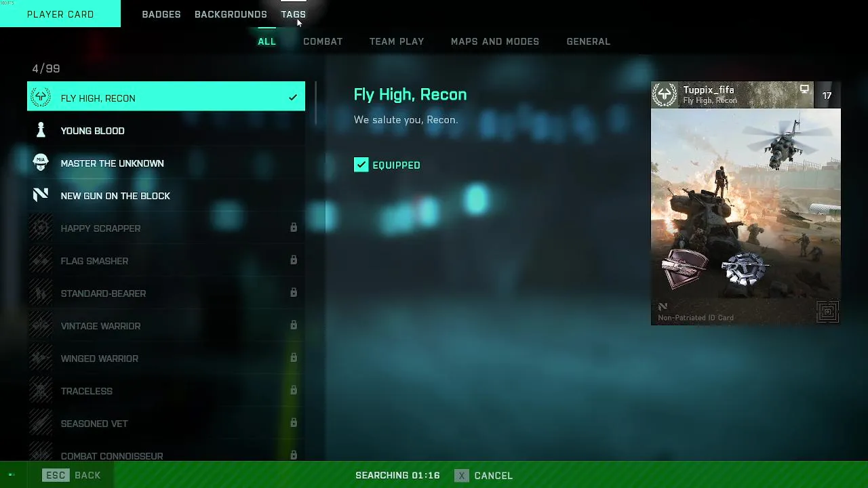Filter tags by Maps and Modes category
The width and height of the screenshot is (868, 488).
tap(495, 41)
